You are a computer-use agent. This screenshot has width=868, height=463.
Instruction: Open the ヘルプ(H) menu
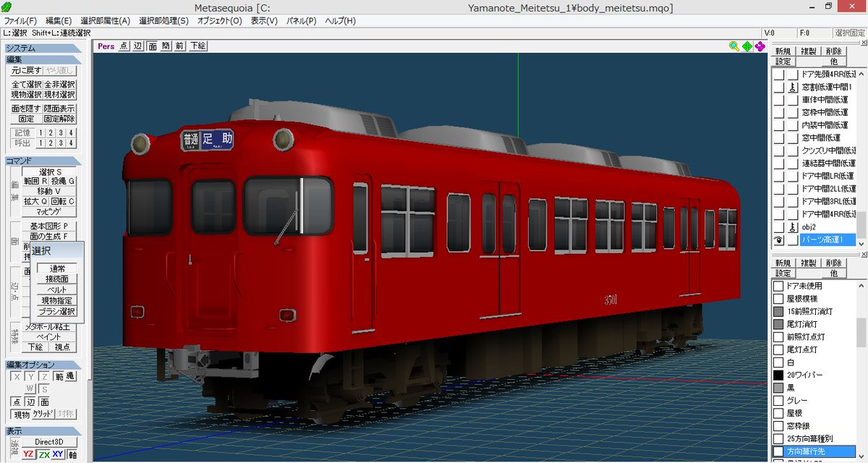[x=341, y=21]
